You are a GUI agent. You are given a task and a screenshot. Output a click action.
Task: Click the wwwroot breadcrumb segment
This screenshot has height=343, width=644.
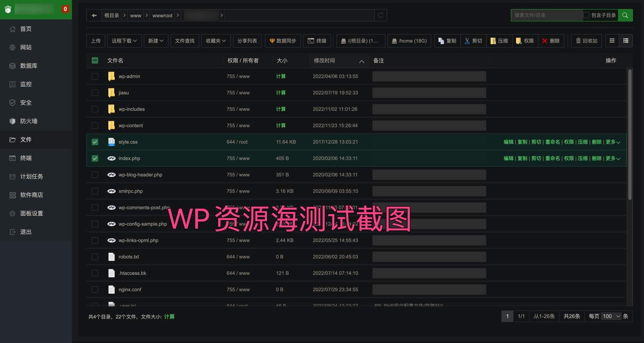(x=162, y=16)
